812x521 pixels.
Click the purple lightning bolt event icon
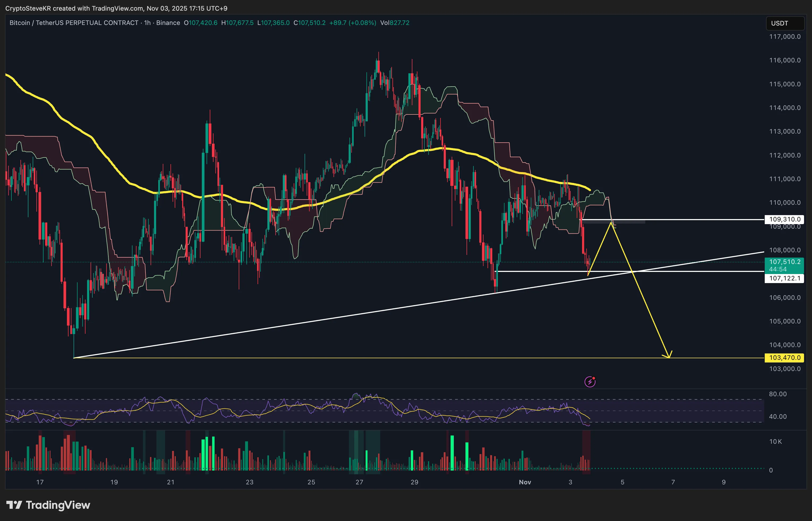(x=590, y=382)
